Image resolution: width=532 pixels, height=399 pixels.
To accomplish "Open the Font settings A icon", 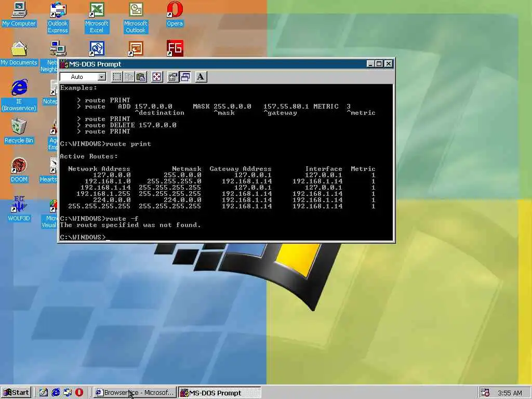I will coord(201,77).
